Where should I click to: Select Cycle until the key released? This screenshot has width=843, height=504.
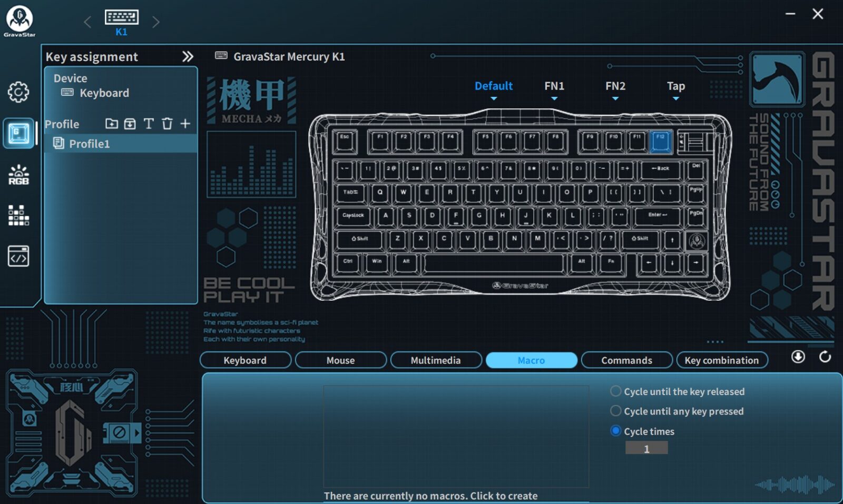point(615,391)
